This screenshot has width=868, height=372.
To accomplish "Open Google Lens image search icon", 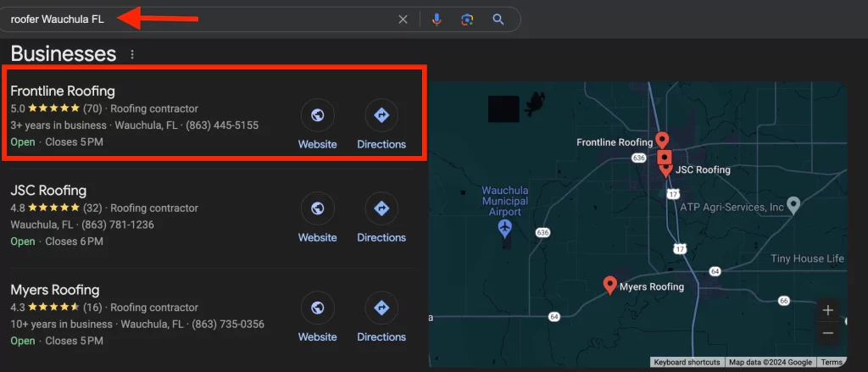I will coord(467,19).
